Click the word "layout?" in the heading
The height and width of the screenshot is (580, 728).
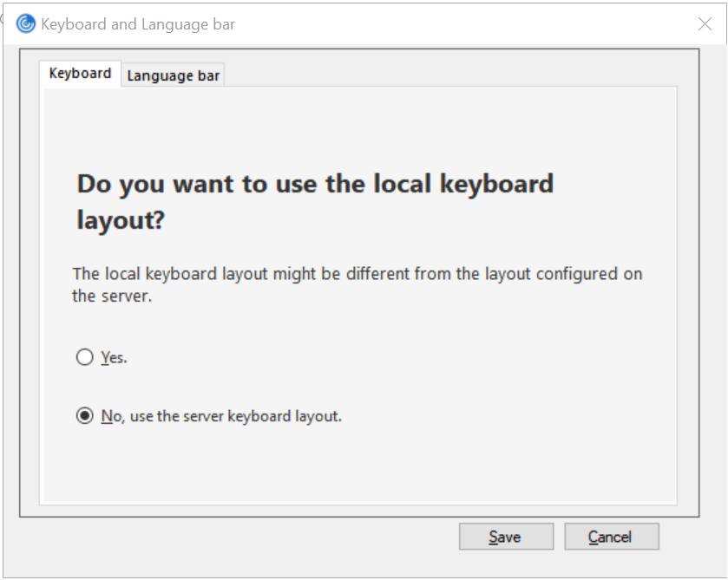121,220
